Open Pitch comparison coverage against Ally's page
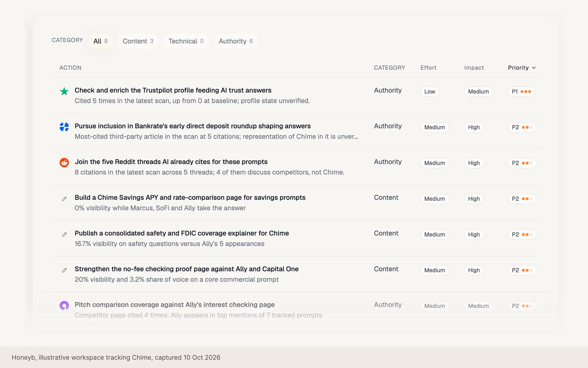588x368 pixels. (x=174, y=305)
